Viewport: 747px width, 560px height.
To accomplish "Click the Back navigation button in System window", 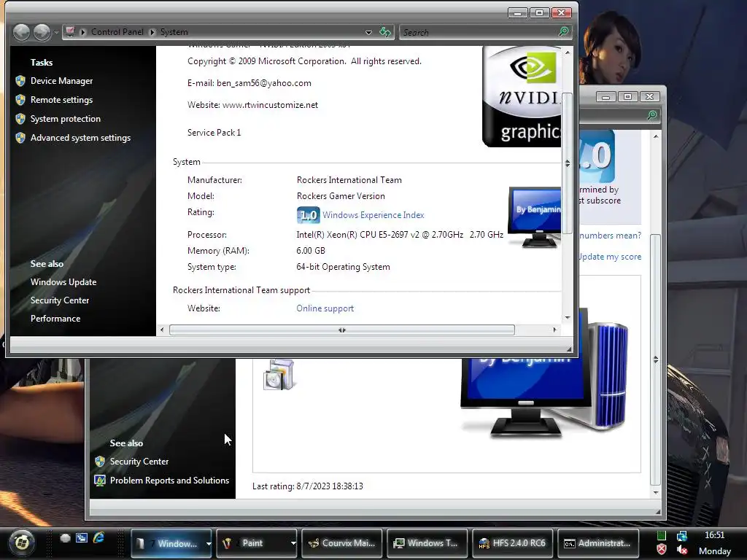I will tap(21, 32).
